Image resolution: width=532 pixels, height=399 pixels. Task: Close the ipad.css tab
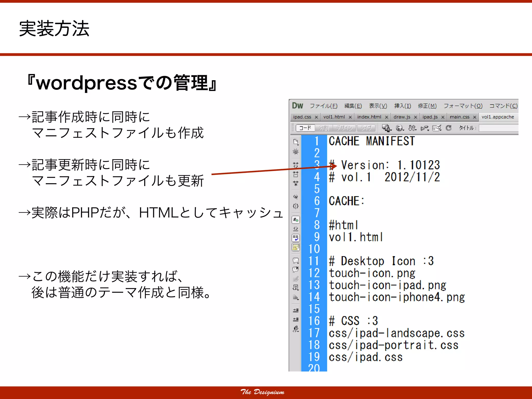tap(316, 117)
